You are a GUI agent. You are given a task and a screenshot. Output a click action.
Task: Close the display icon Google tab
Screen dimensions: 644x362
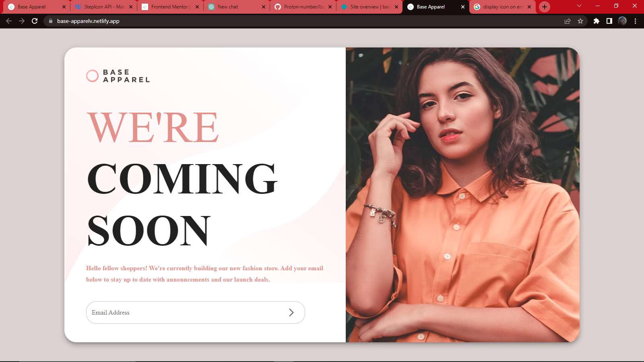529,7
